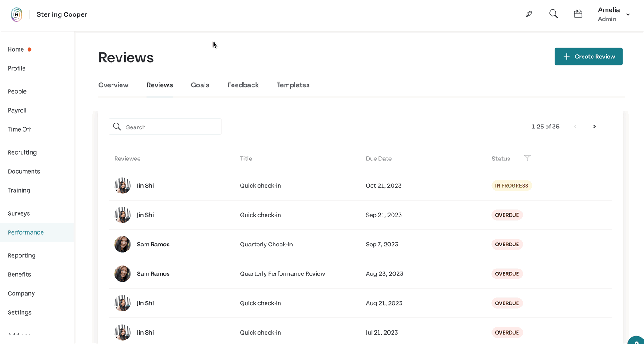Open the search magnifier in header
644x344 pixels.
click(x=553, y=14)
